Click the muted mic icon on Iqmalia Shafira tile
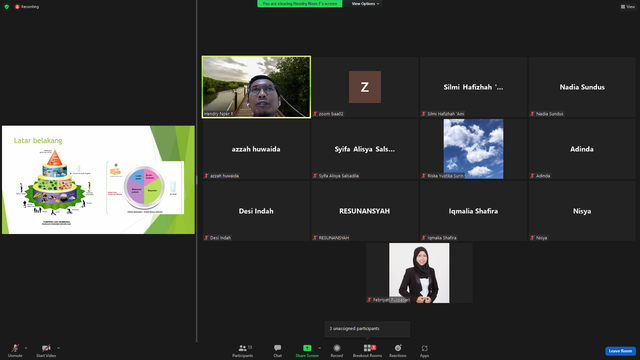 (x=424, y=238)
